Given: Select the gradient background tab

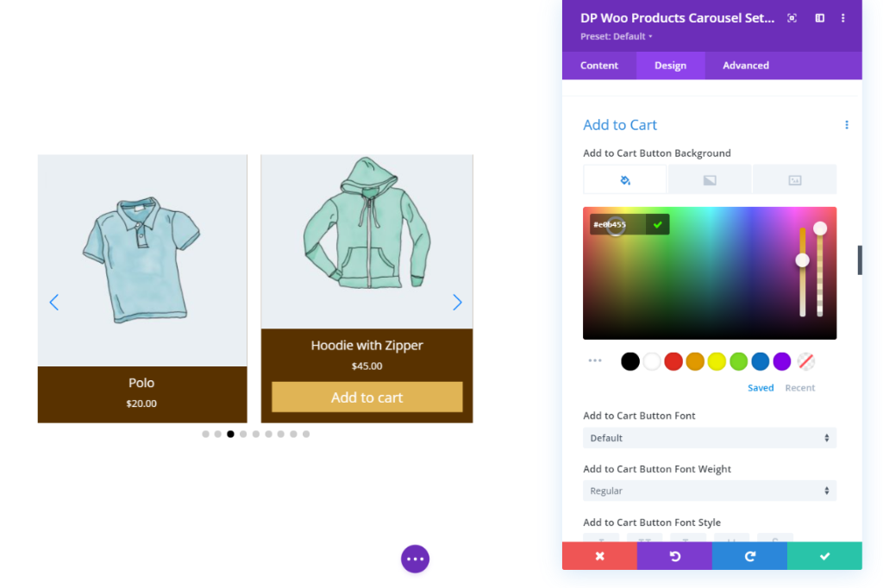Looking at the screenshot, I should click(x=710, y=179).
